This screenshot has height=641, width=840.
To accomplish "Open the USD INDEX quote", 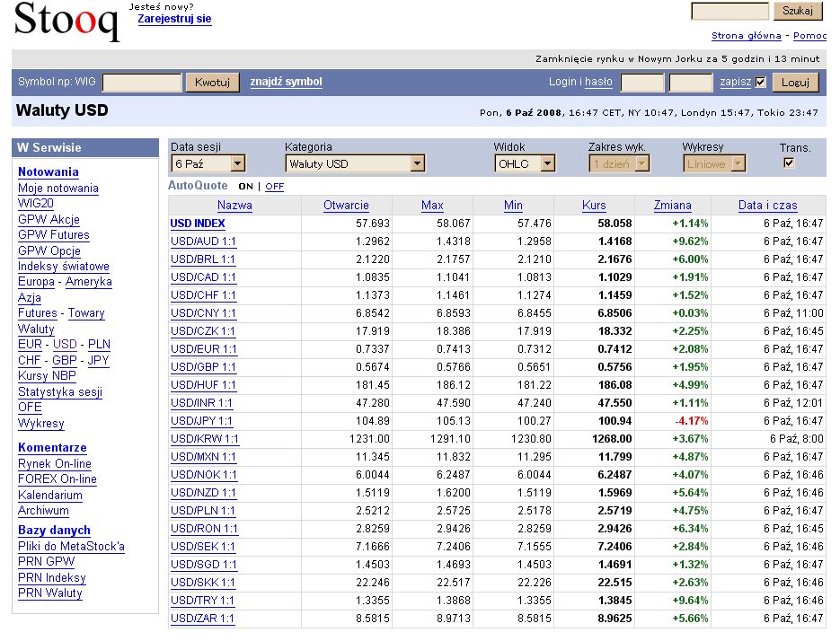I will (198, 224).
